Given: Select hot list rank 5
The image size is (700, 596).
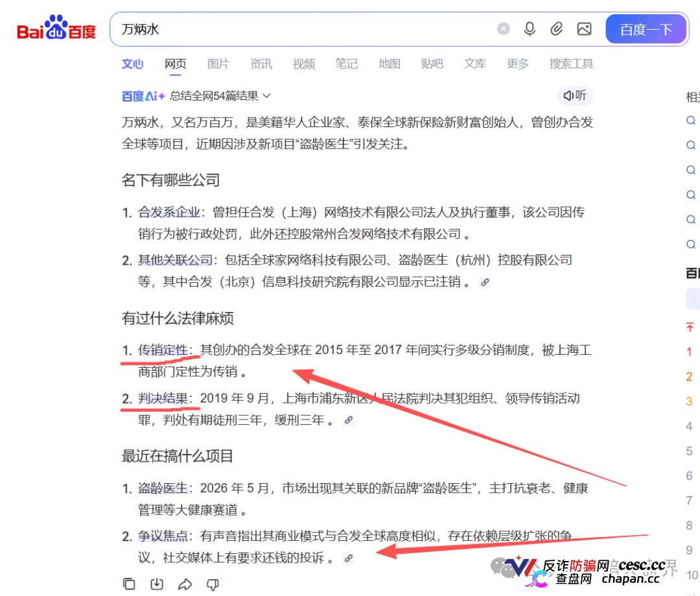Looking at the screenshot, I should click(689, 451).
